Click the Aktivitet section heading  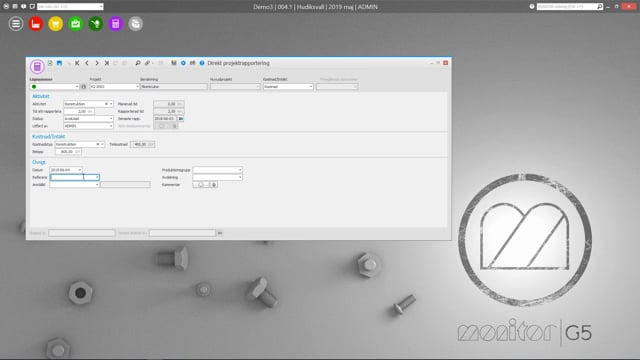pos(41,96)
